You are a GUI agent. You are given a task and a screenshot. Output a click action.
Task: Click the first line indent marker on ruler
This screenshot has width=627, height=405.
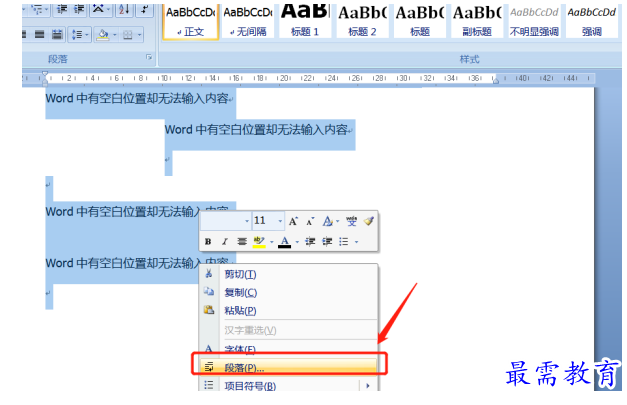point(45,74)
